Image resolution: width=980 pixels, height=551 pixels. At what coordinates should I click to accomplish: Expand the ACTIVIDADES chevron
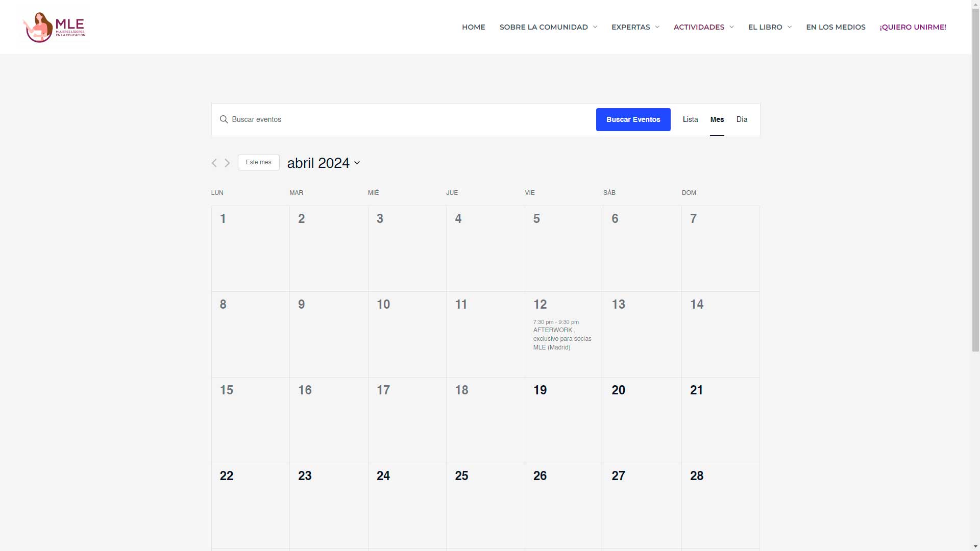tap(732, 27)
